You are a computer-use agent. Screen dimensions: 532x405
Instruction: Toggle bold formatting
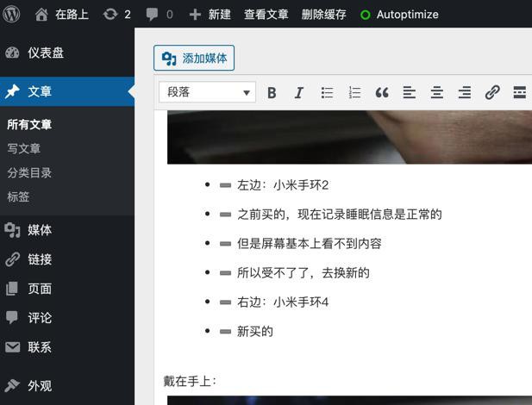272,92
